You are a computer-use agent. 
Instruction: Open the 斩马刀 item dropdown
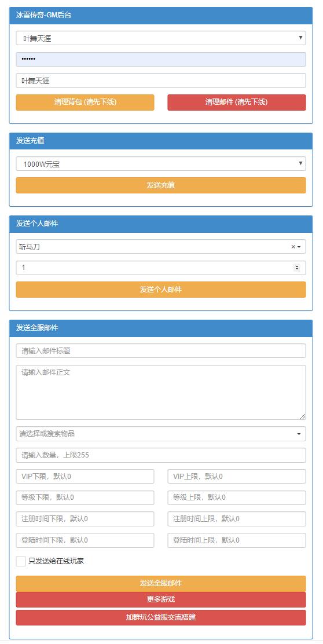tap(161, 247)
